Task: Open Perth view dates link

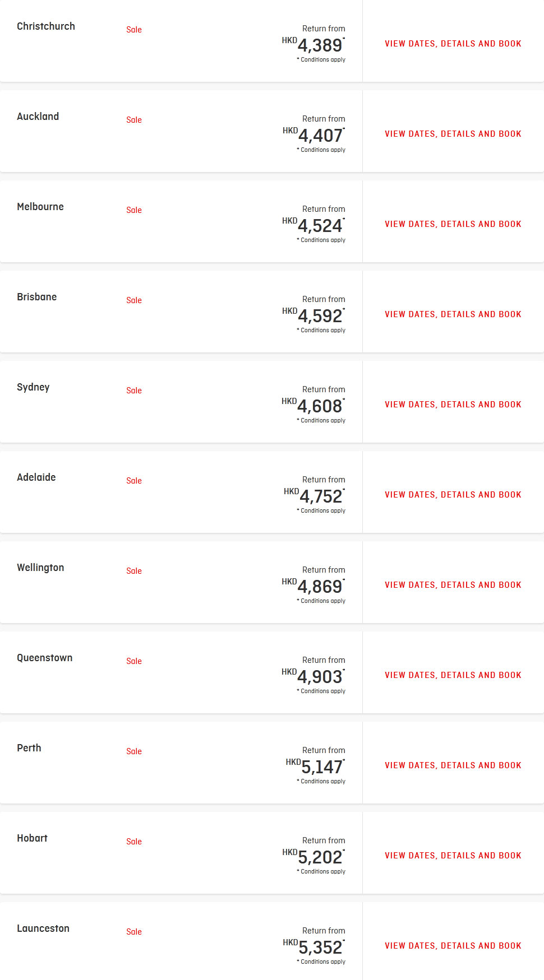Action: coord(453,765)
